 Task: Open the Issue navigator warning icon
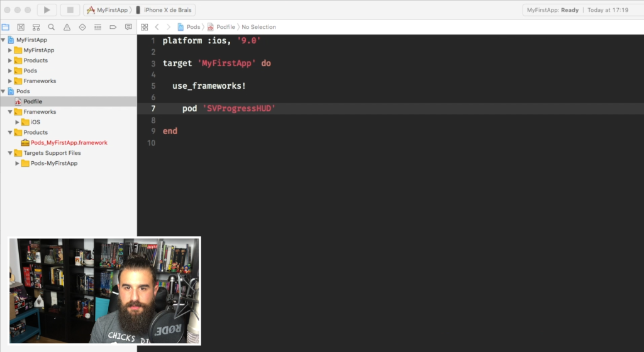click(67, 27)
